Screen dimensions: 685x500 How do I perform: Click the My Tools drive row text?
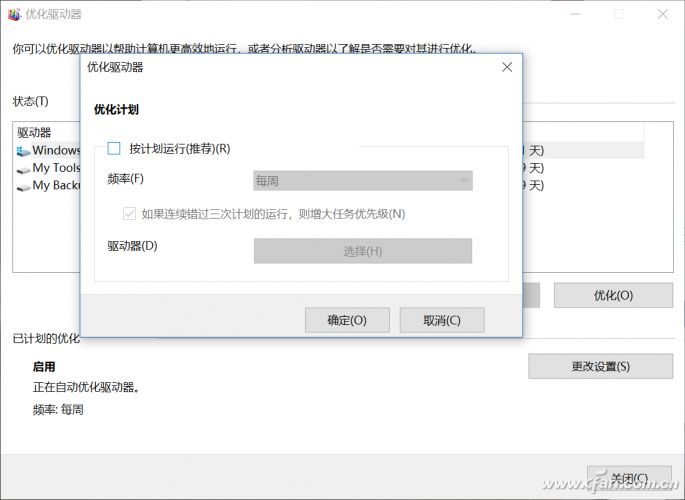[56, 168]
